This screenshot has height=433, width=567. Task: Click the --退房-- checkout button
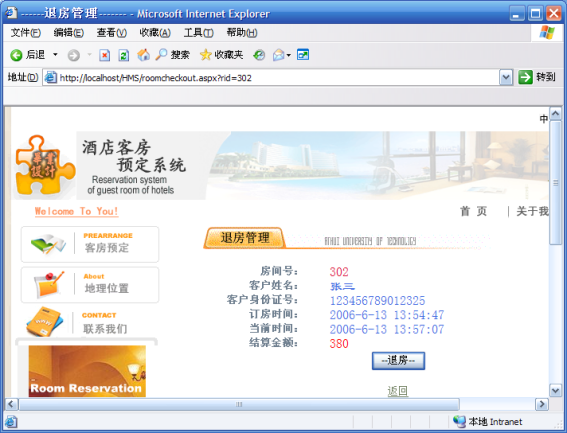(x=398, y=361)
